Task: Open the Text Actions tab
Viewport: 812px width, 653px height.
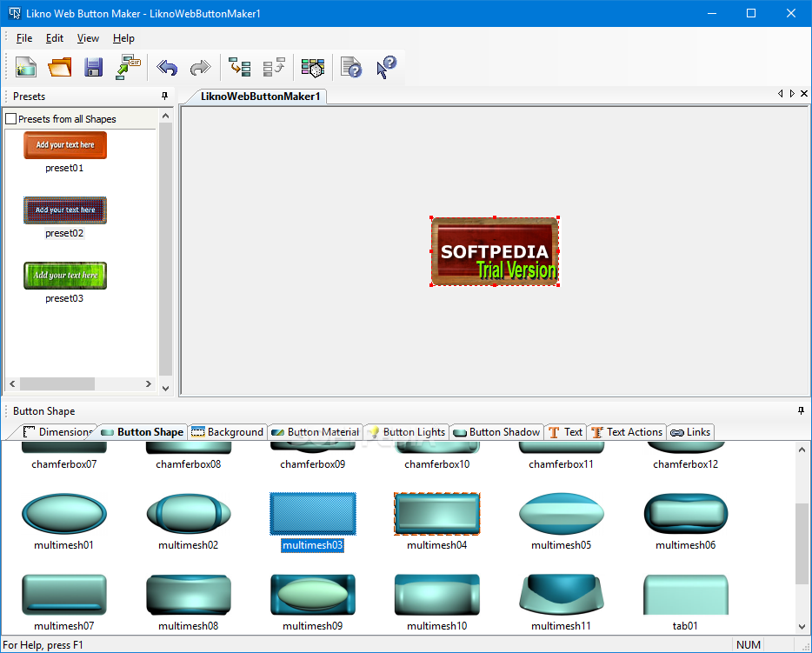Action: 626,432
